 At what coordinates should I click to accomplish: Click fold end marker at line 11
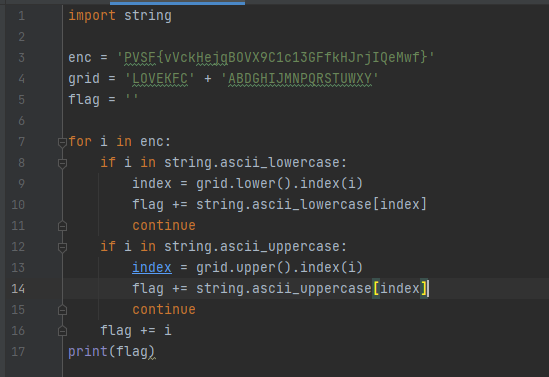(x=62, y=226)
